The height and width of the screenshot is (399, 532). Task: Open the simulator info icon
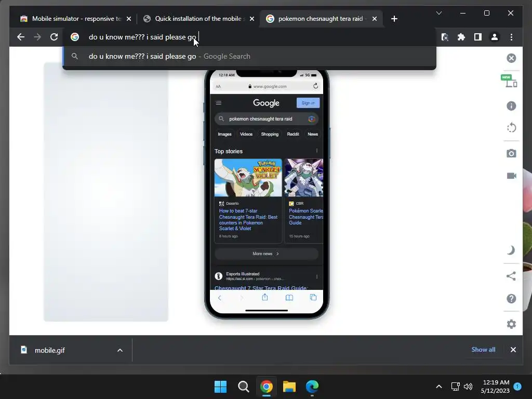[511, 106]
